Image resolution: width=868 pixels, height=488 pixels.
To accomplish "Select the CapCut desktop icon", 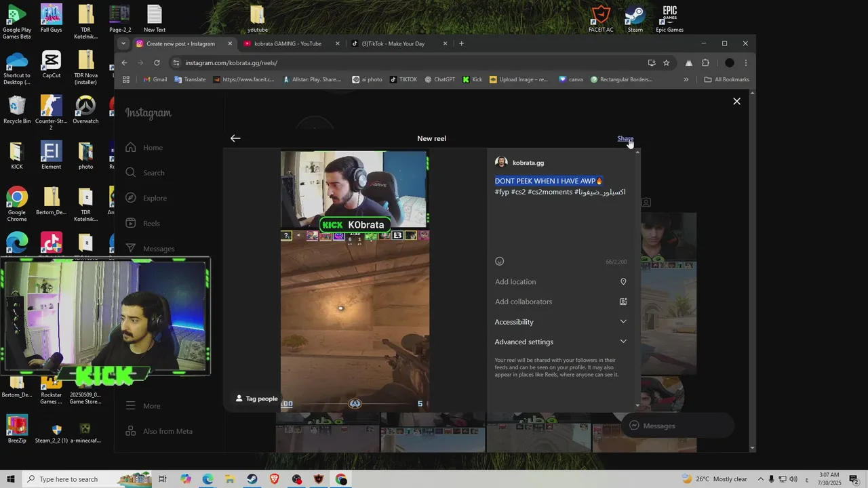I will (52, 64).
